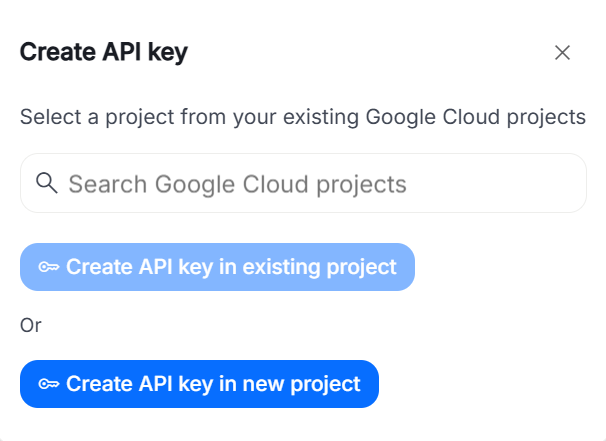Click the key icon on new project button
Viewport: 606px width, 441px height.
48,384
